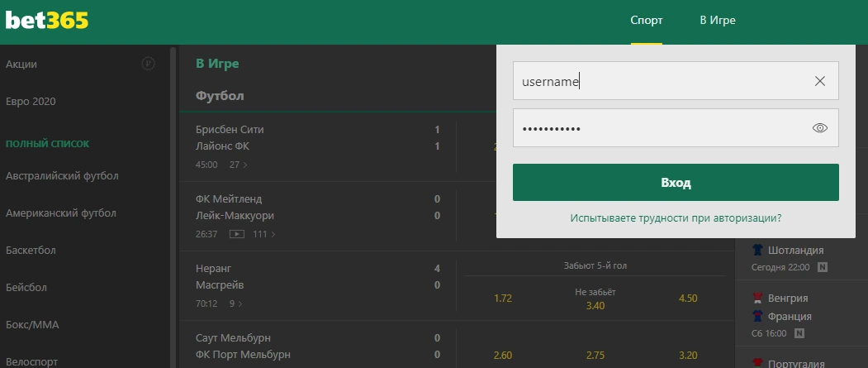Expand 9 markets for Неранг match
The image size is (868, 368).
tap(236, 303)
